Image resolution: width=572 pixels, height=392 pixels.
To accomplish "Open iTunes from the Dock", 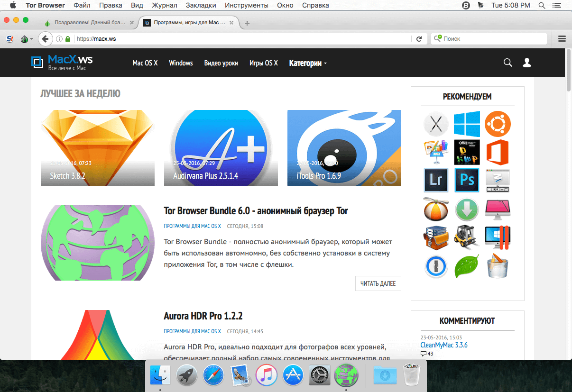I will pyautogui.click(x=266, y=375).
